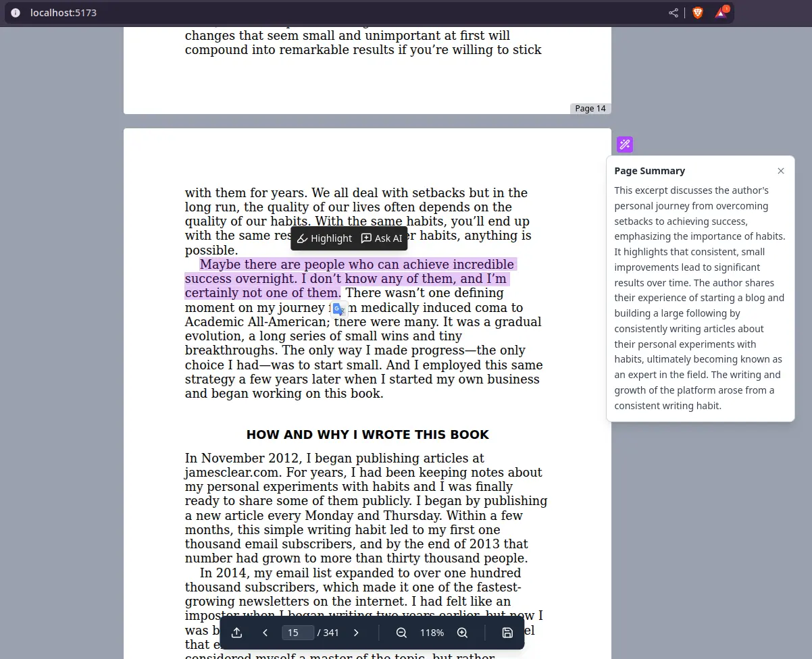
Task: Highlight the selected text
Action: (x=324, y=238)
